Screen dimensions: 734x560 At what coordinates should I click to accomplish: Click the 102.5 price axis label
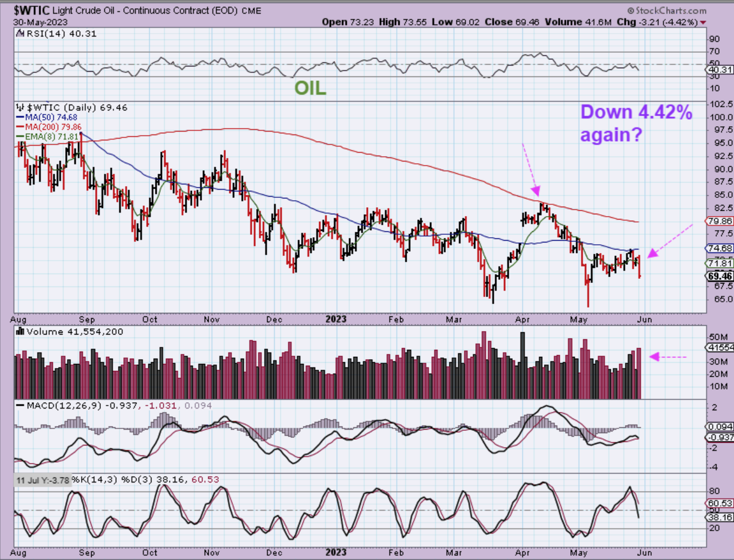[721, 104]
